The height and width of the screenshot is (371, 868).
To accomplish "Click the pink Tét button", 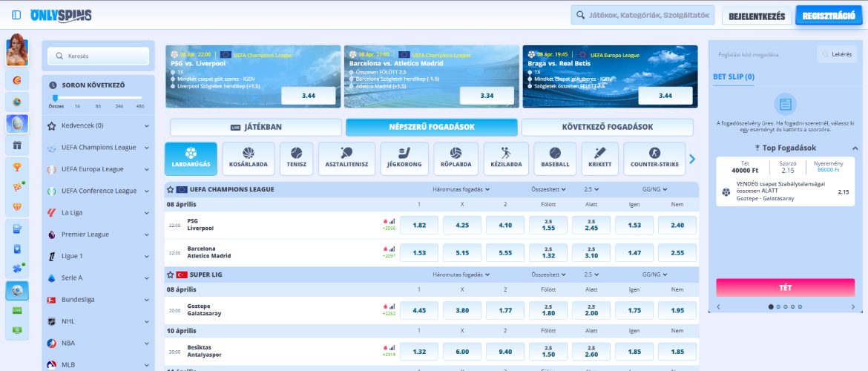I will pos(785,287).
